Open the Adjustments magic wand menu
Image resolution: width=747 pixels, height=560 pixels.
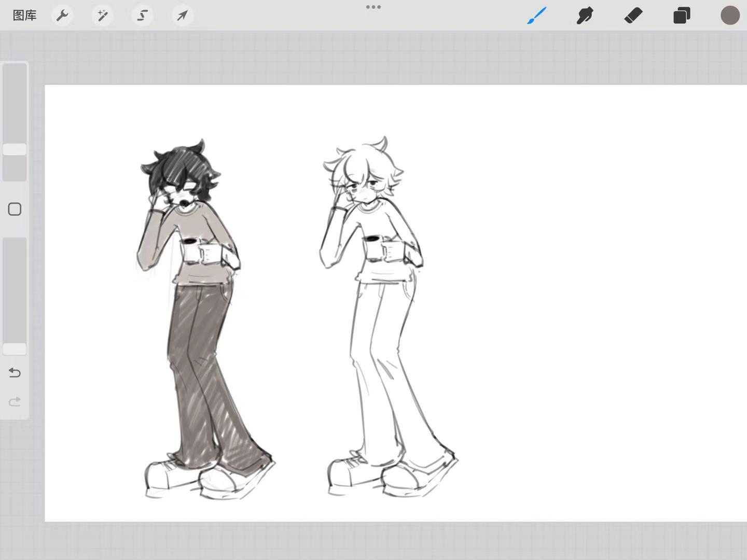(x=102, y=16)
